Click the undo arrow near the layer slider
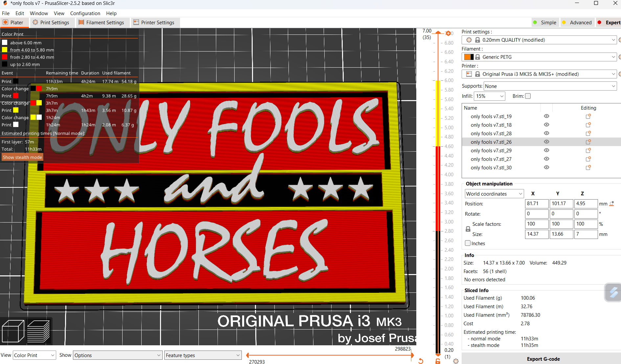The image size is (621, 364). pyautogui.click(x=421, y=361)
